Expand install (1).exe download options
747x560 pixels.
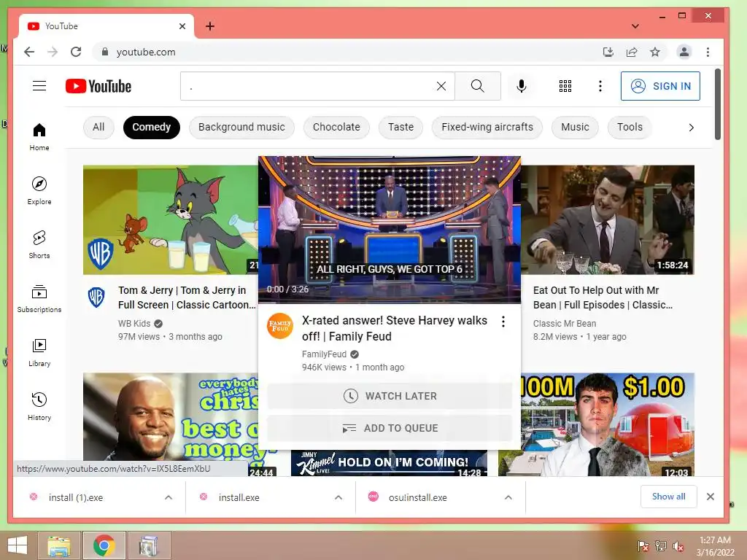click(169, 497)
